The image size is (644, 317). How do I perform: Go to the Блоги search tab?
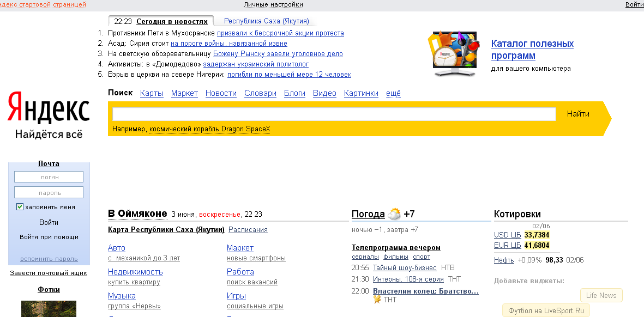[294, 93]
